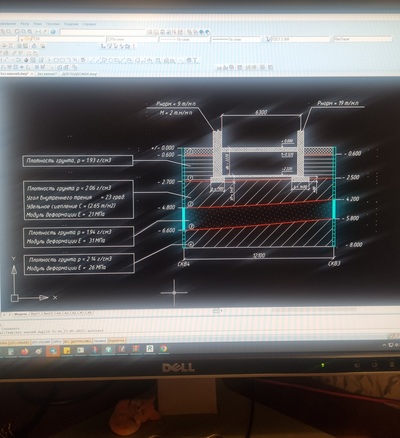Click the blue globe icon beside measure tools
Screen dimensions: 400x438
pos(53,32)
